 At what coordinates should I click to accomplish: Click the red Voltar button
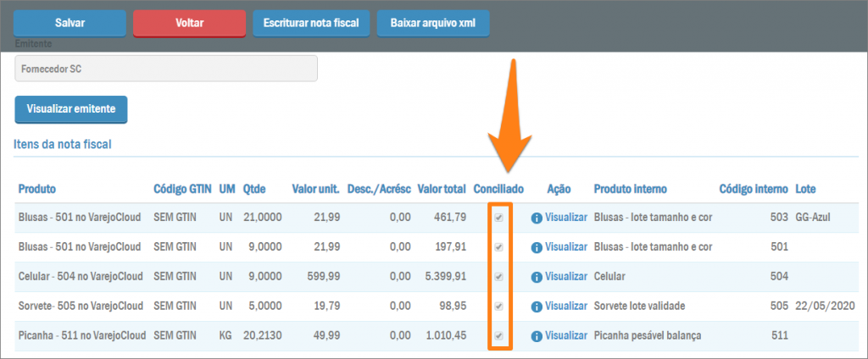tap(189, 24)
